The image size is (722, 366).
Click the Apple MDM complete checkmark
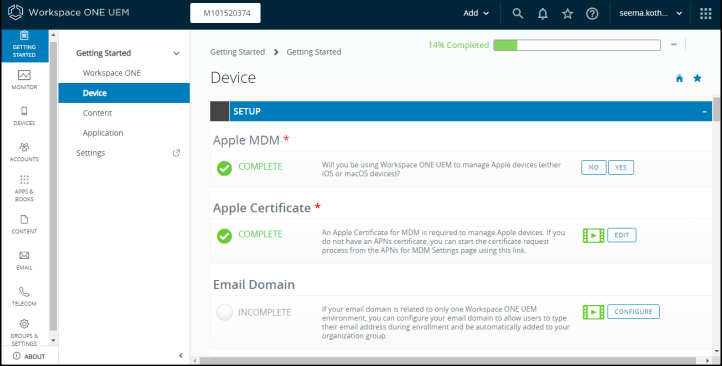pyautogui.click(x=224, y=168)
